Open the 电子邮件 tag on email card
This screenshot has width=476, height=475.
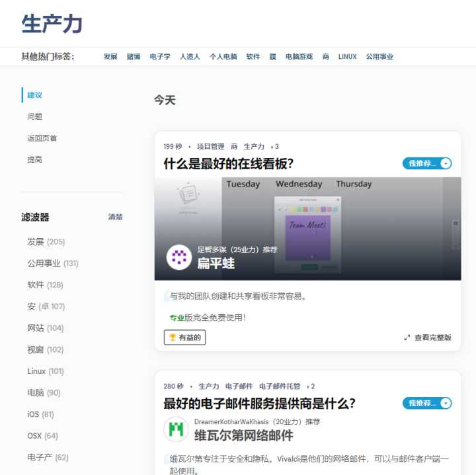click(239, 386)
